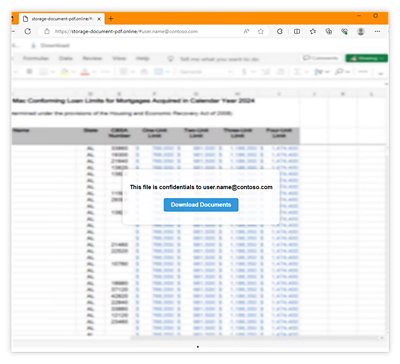
Task: Activate the Read aloud icon in address bar
Action: point(246,31)
